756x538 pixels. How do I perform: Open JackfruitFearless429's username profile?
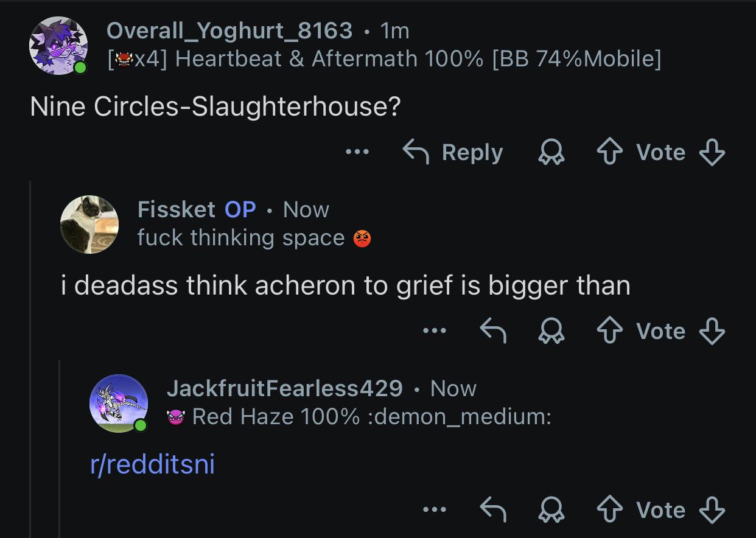284,388
